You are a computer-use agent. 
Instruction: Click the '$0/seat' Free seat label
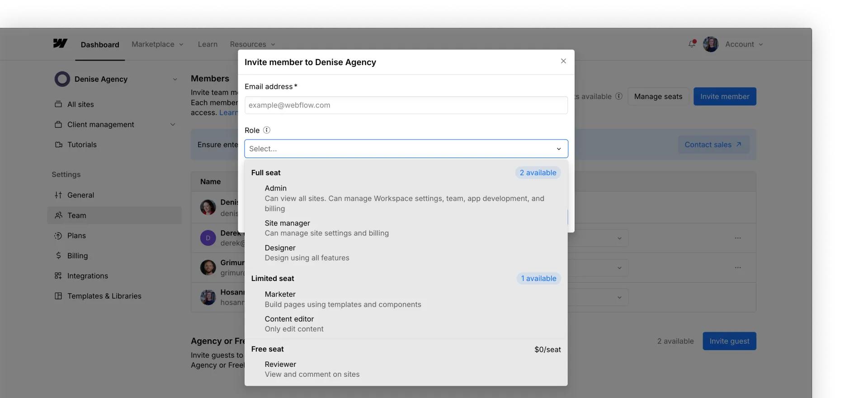[x=547, y=350]
